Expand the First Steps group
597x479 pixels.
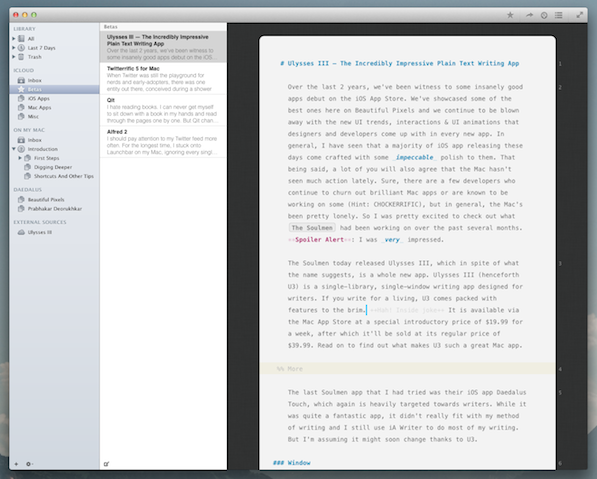pyautogui.click(x=20, y=158)
